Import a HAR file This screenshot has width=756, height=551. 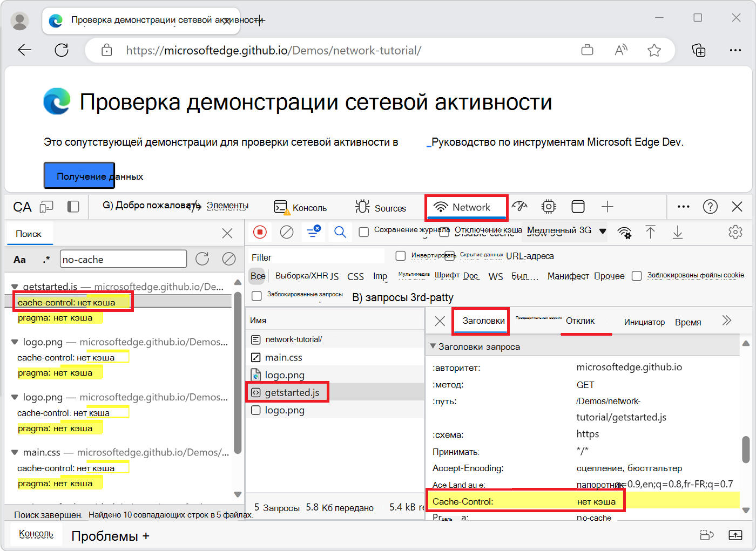pos(651,232)
